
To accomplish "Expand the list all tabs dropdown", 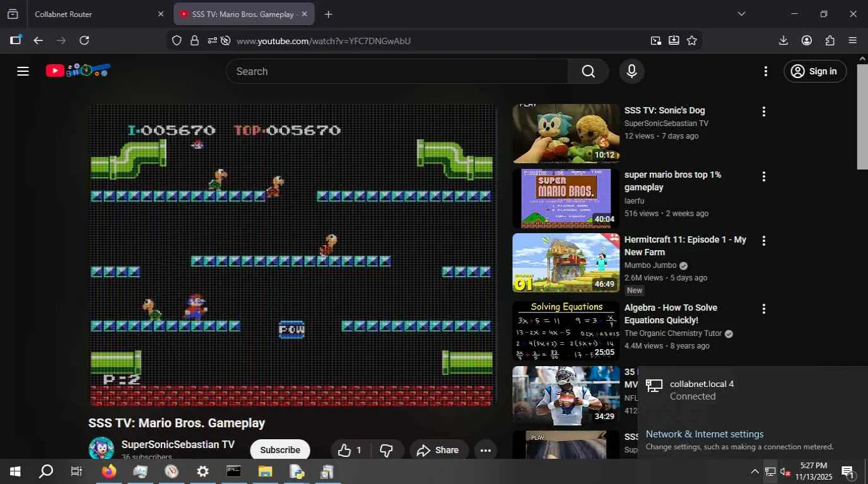I will click(741, 14).
